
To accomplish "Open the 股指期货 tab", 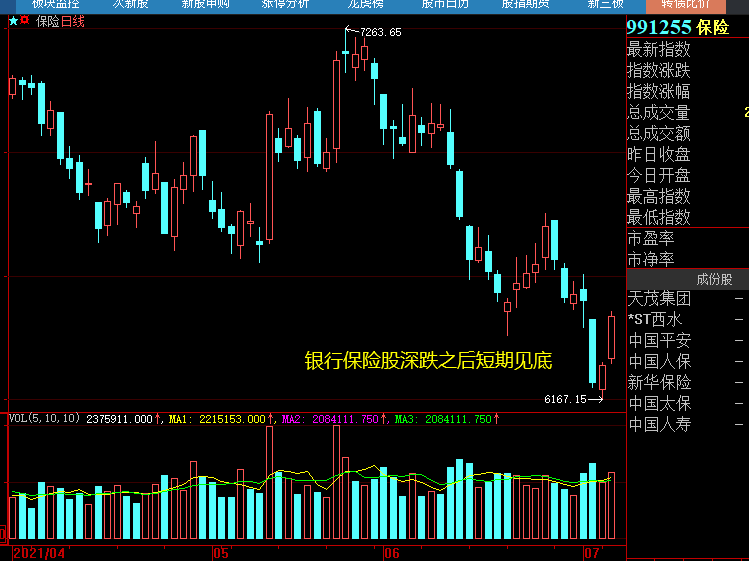I will tap(525, 4).
